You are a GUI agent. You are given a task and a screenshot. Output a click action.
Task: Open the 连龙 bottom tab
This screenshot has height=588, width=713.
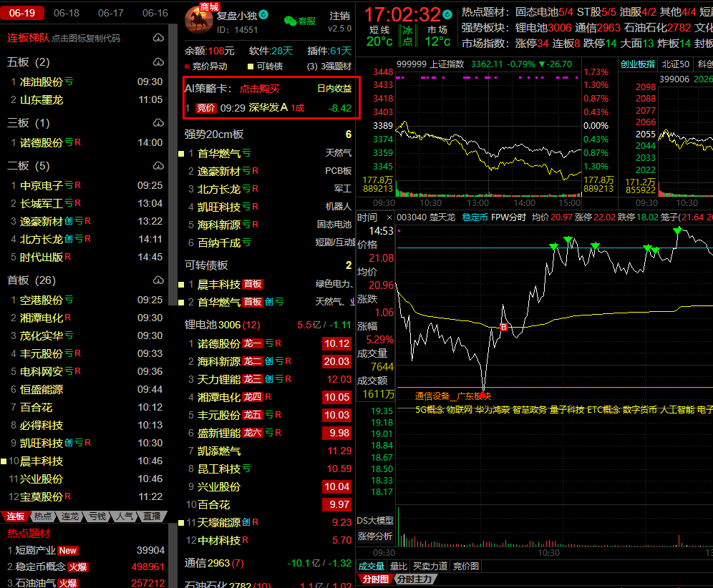[70, 516]
